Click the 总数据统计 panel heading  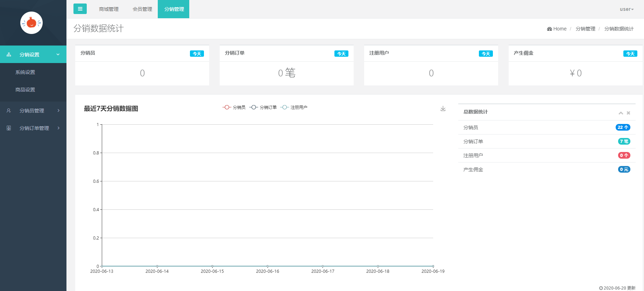(475, 112)
